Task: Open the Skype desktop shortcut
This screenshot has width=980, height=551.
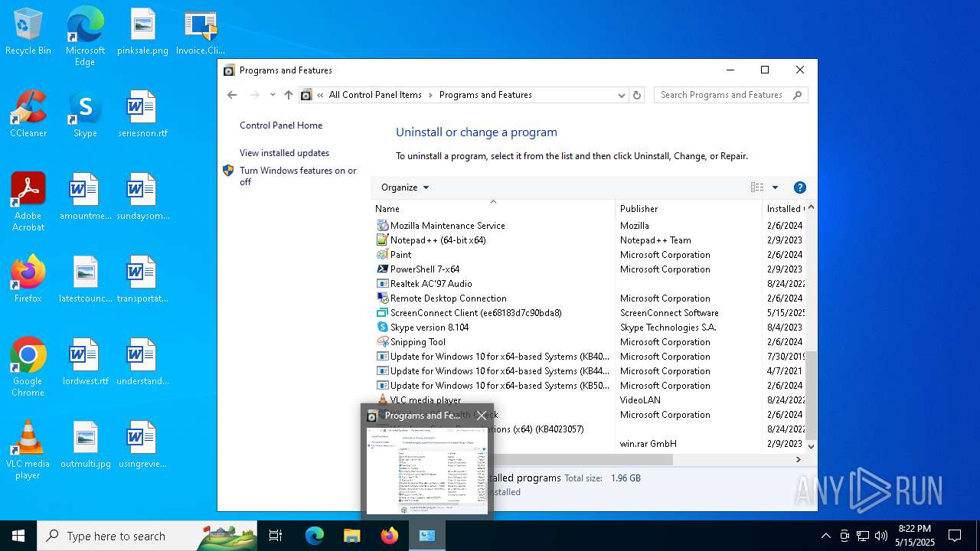Action: [85, 115]
